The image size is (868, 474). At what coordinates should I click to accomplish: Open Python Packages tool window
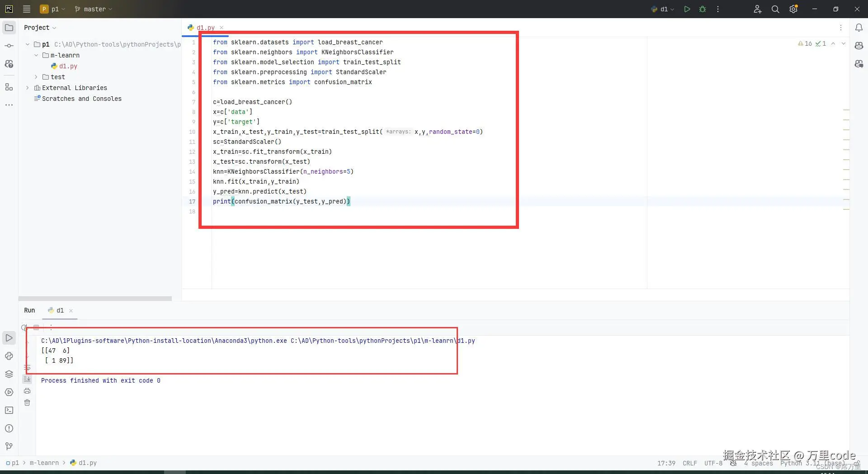click(x=9, y=356)
